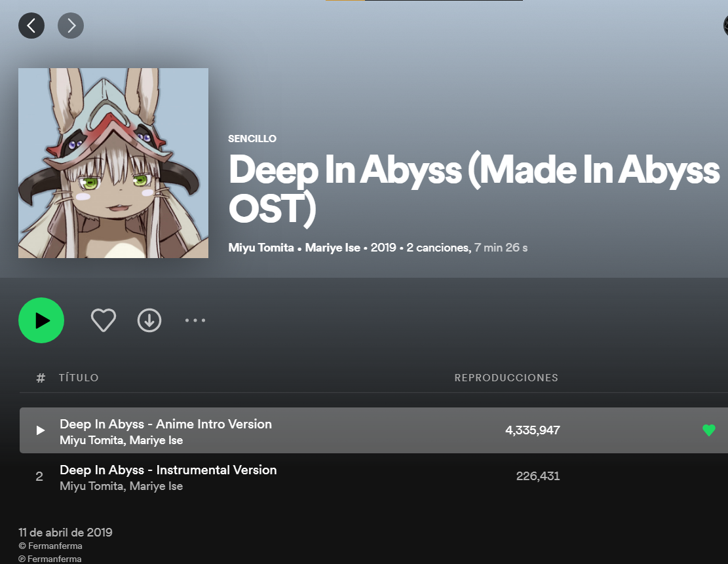
Task: Download the album with the arrow circle icon
Action: point(149,320)
